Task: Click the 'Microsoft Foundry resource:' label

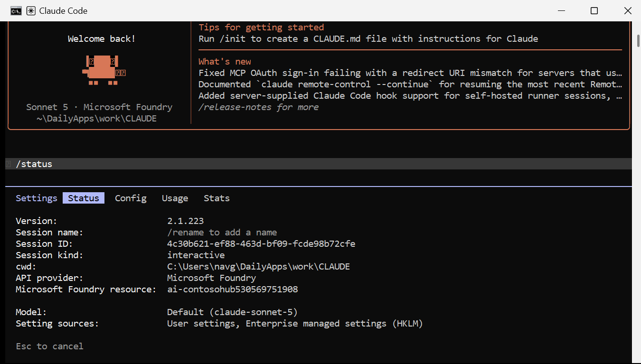Action: click(x=86, y=289)
